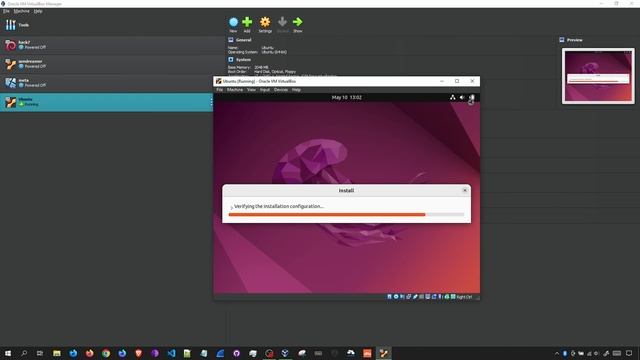The image size is (640, 360).
Task: Open the Settings gear in VirtualBox Manager
Action: [x=265, y=22]
